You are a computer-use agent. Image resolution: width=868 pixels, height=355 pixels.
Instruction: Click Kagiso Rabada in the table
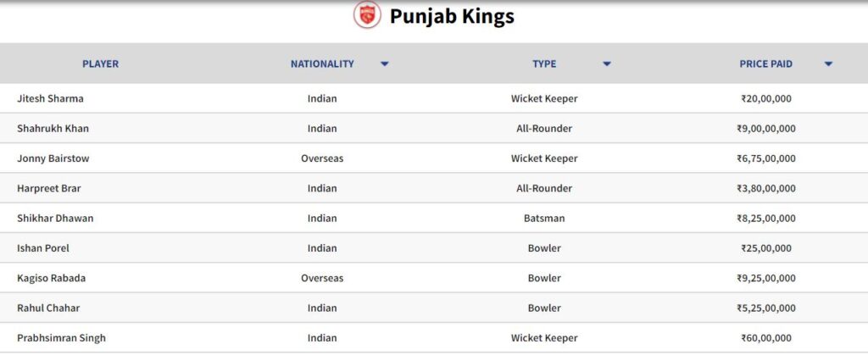tap(52, 278)
